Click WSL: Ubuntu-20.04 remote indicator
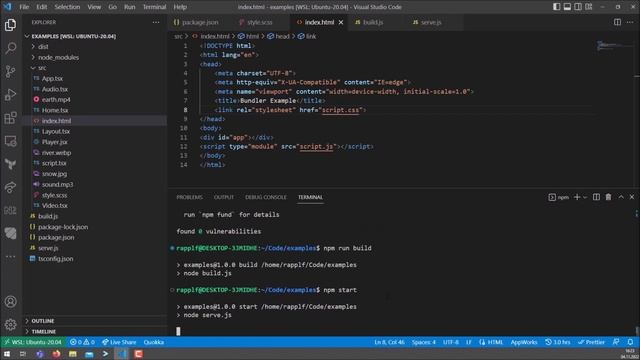 click(x=33, y=342)
